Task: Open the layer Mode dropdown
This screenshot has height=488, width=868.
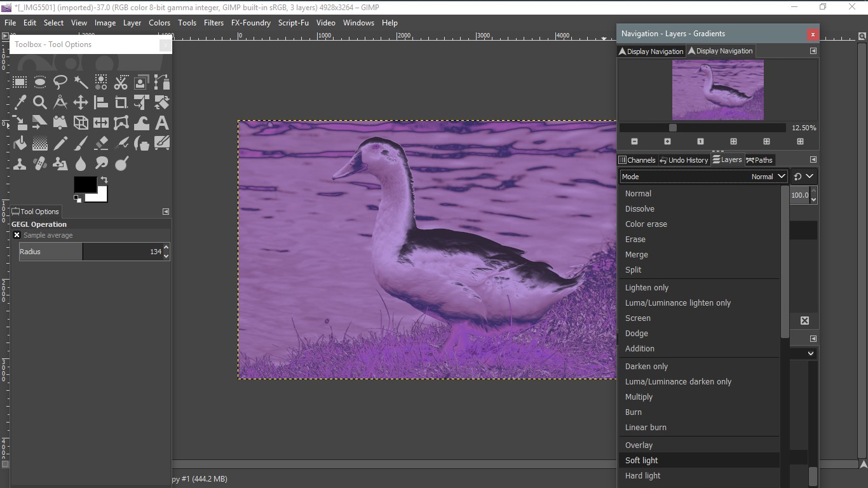Action: (x=704, y=177)
